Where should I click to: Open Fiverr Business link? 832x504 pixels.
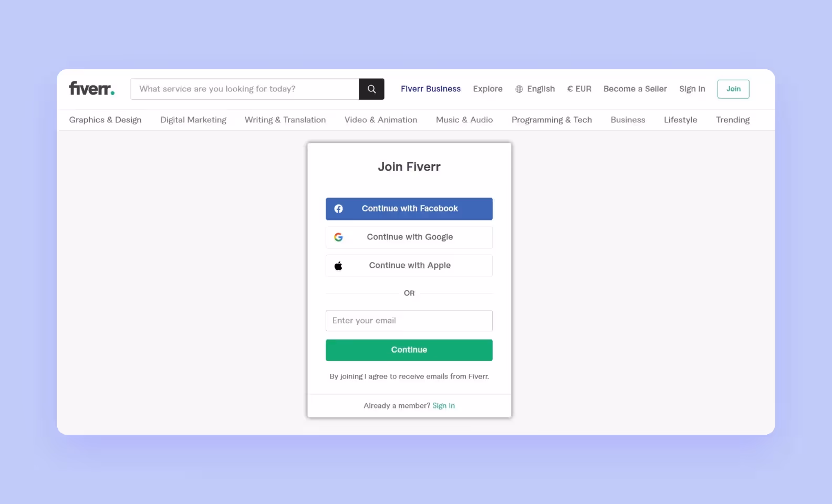(431, 89)
